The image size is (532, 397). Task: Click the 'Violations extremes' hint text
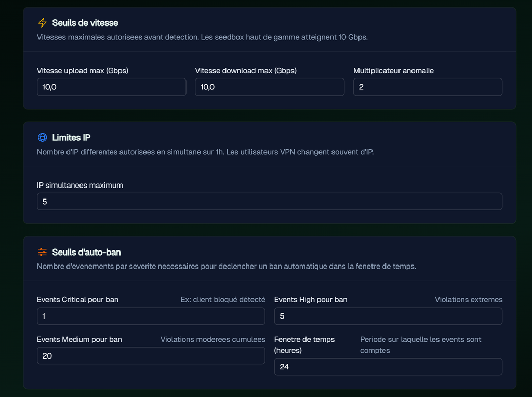469,300
